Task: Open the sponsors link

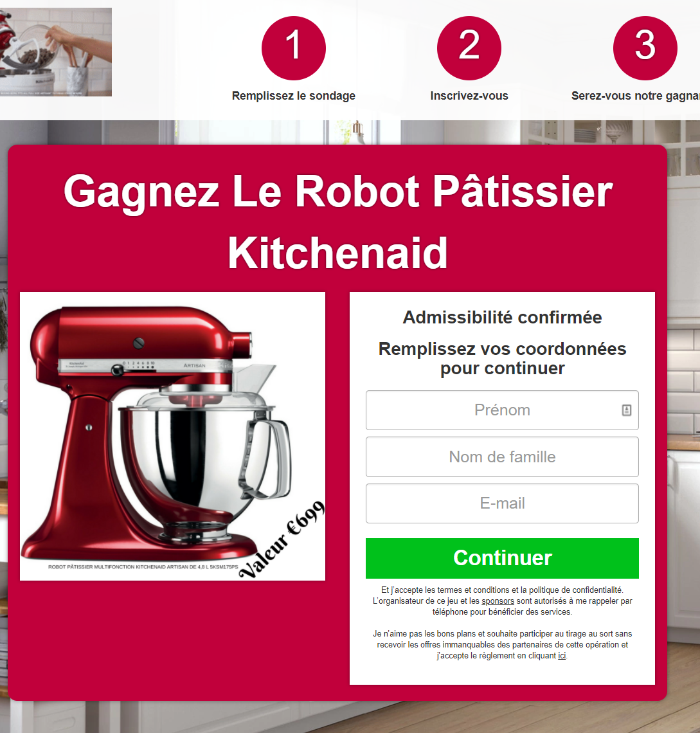Action: 498,601
